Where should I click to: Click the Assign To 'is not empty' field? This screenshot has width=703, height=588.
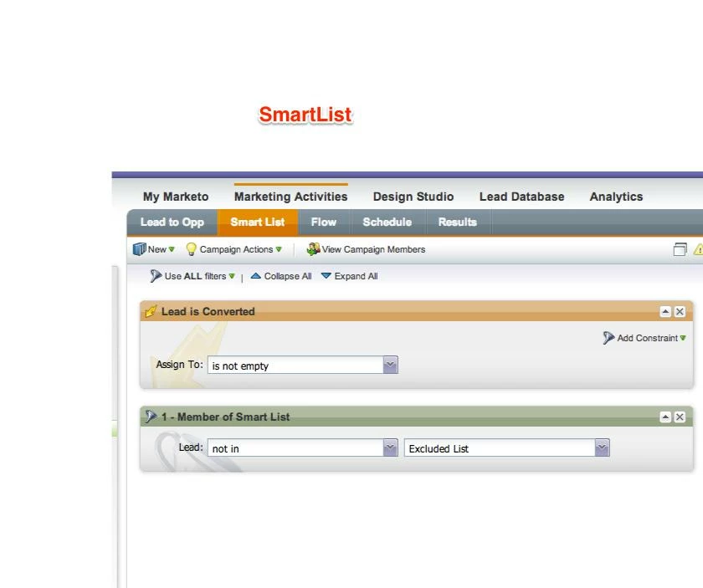click(x=295, y=365)
